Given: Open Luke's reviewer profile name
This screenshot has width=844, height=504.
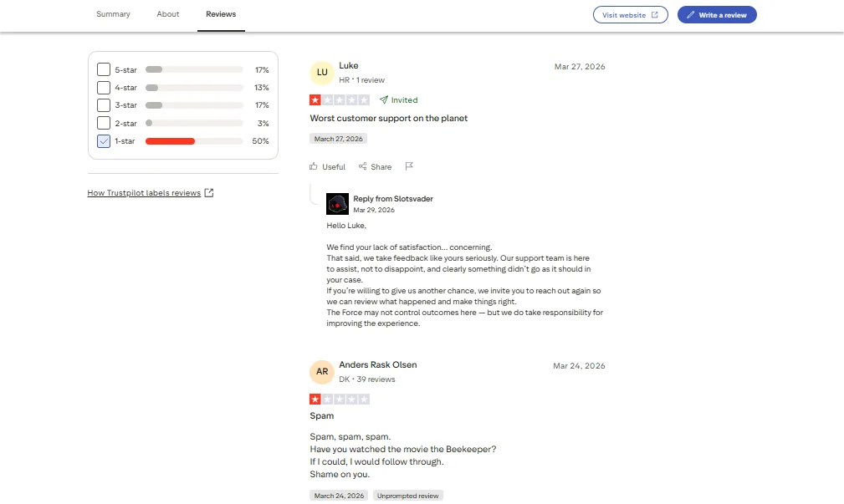Looking at the screenshot, I should click(348, 66).
